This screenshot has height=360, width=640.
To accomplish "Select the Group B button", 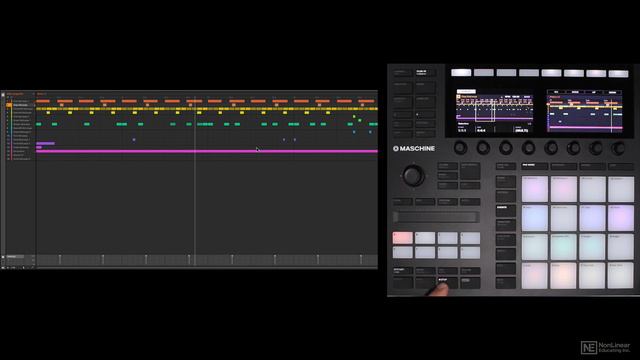I will (x=425, y=238).
